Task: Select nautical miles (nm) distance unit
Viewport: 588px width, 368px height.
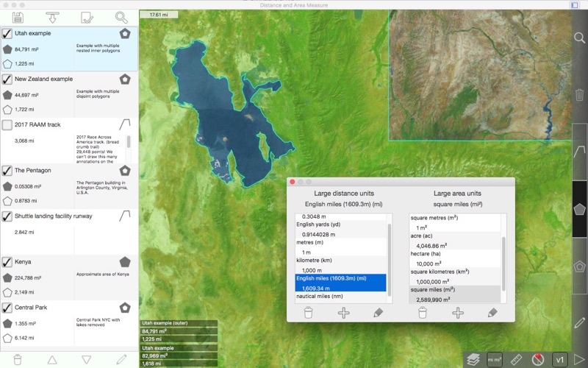Action: tap(340, 297)
